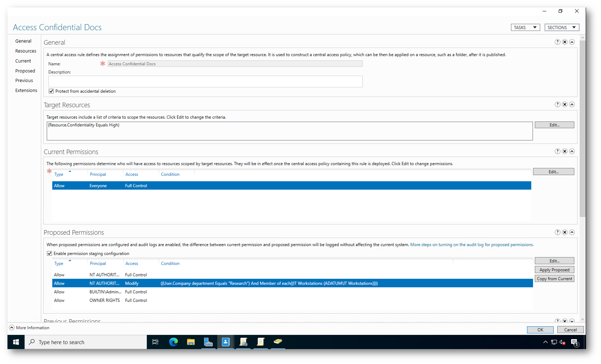Sort Current Permissions by the Access column
601x364 pixels.
[x=132, y=174]
